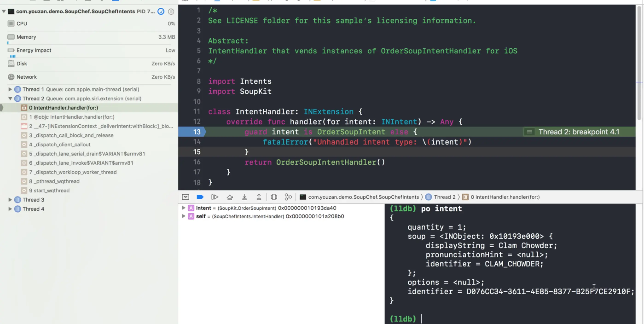Step into the function call
Image resolution: width=644 pixels, height=324 pixels.
(x=244, y=197)
